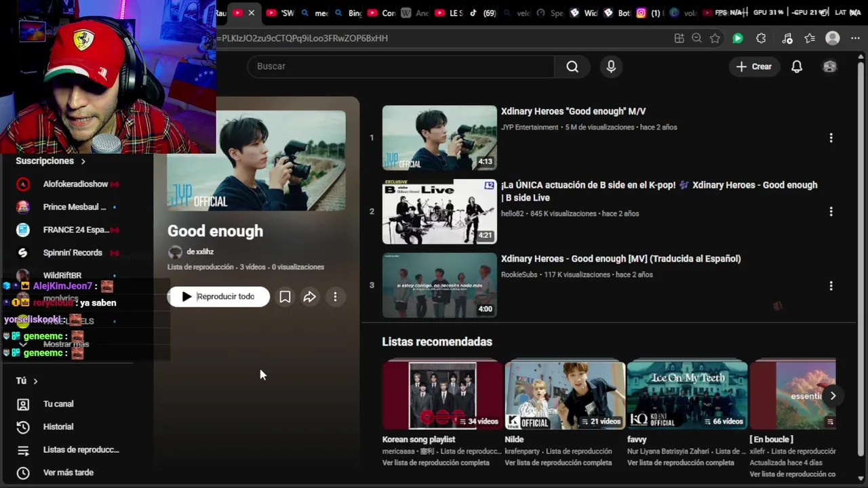This screenshot has height=488, width=868.
Task: Open Korean song playlist thumbnail
Action: 442,396
